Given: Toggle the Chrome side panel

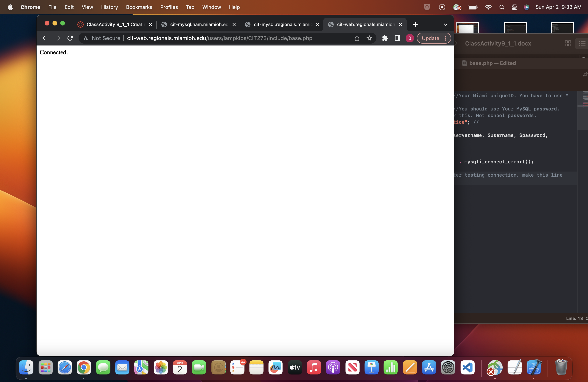Looking at the screenshot, I should point(397,38).
